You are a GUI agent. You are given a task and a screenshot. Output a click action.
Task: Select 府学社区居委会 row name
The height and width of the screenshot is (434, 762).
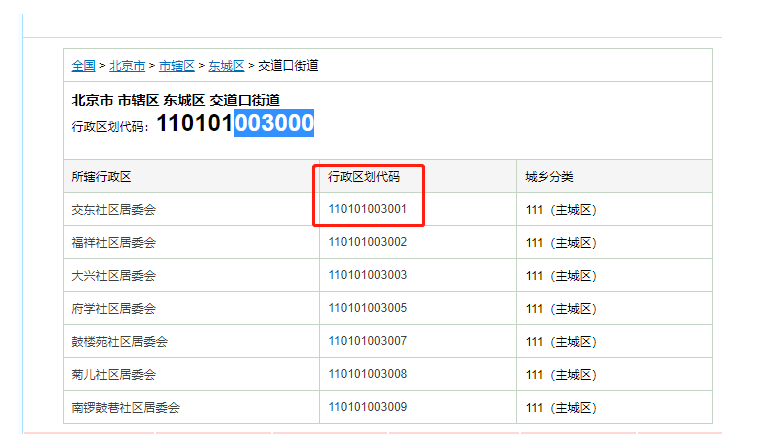coord(113,309)
